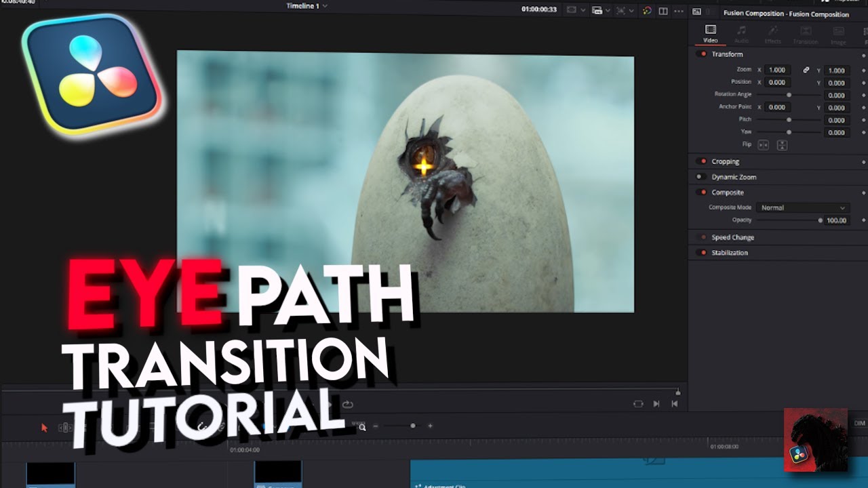Open the Composite Mode dropdown

803,207
